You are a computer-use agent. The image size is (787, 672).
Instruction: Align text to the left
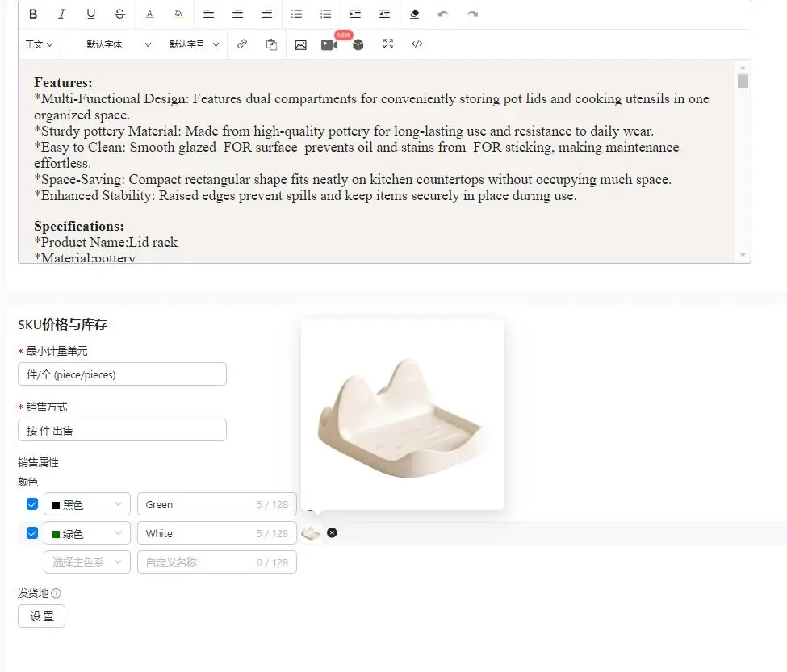(208, 14)
